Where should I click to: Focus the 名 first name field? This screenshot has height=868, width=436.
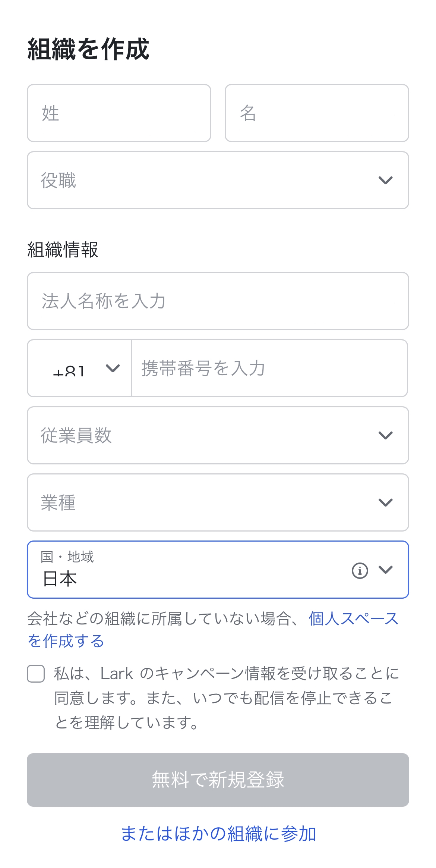317,113
